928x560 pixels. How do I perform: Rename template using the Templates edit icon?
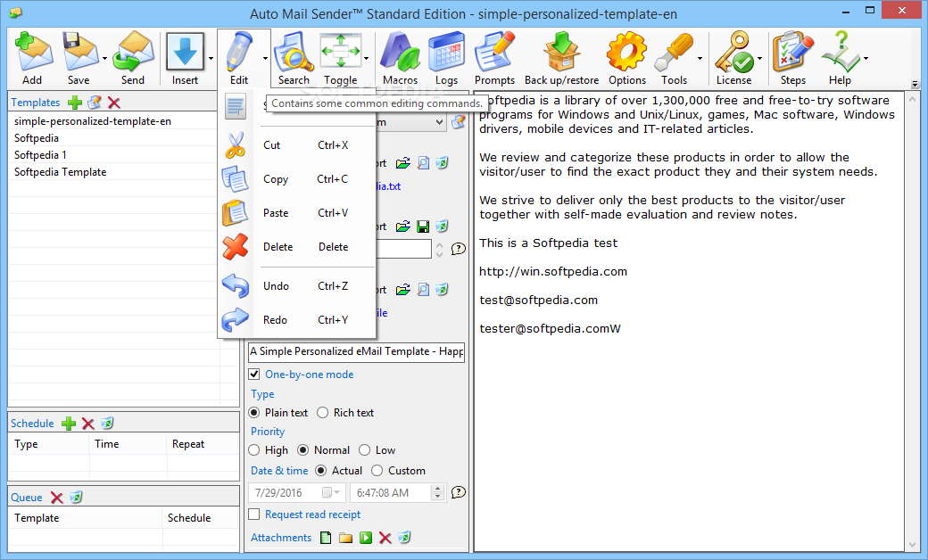pos(94,103)
